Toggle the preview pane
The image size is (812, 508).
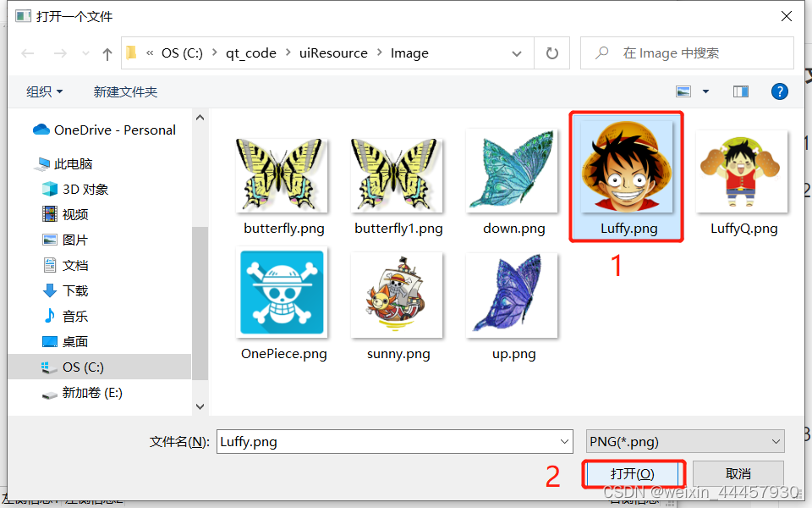tap(741, 91)
